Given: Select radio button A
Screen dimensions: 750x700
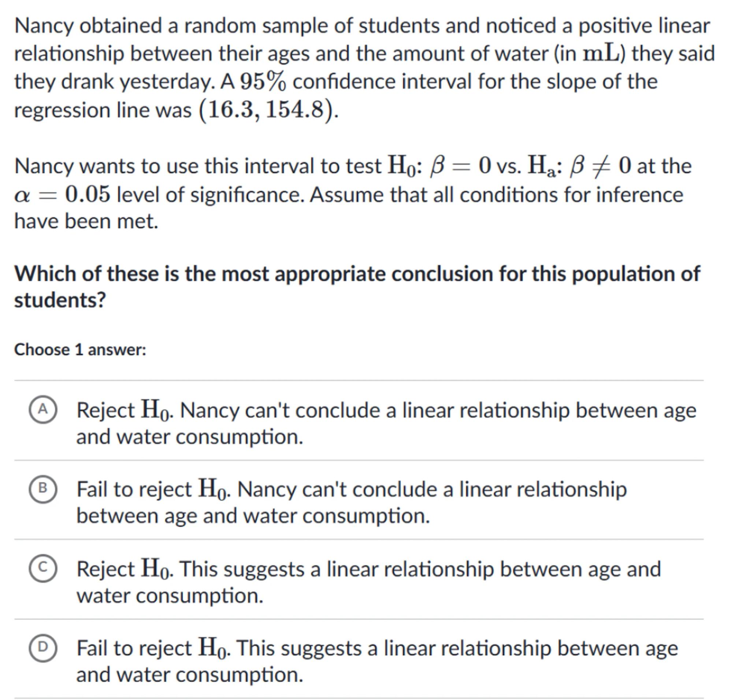Looking at the screenshot, I should click(x=43, y=410).
